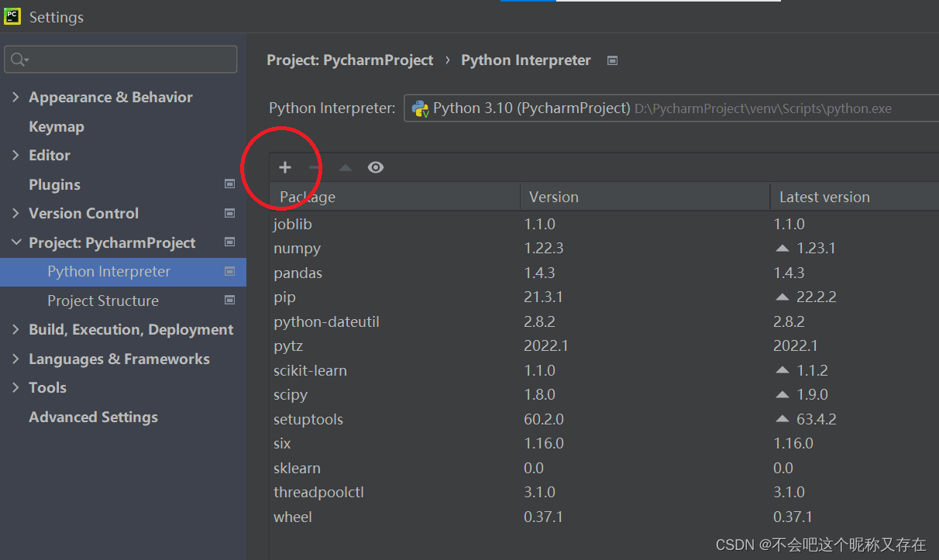Click Languages & Frameworks label
Screen dimensions: 939x560
[119, 359]
